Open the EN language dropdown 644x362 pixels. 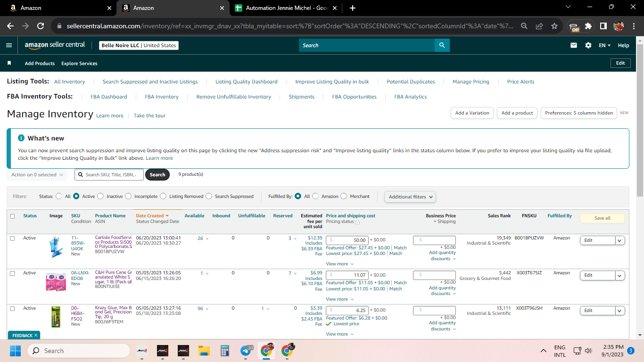point(605,45)
